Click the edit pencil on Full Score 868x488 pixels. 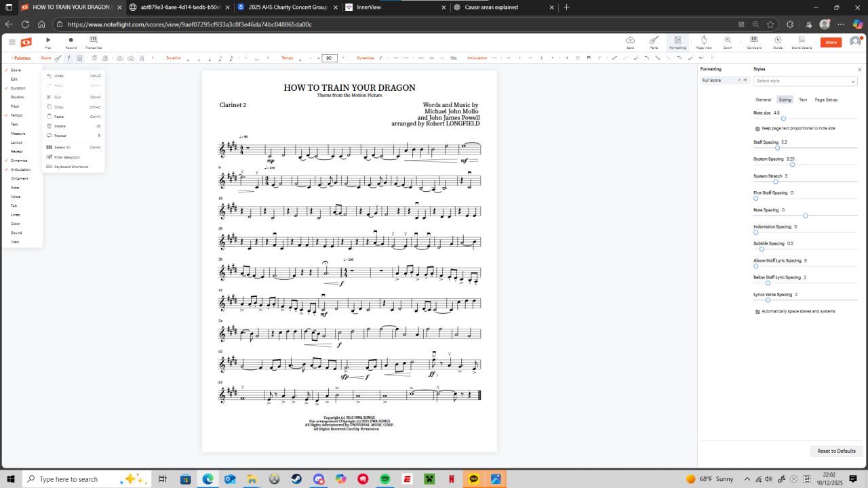tap(739, 80)
